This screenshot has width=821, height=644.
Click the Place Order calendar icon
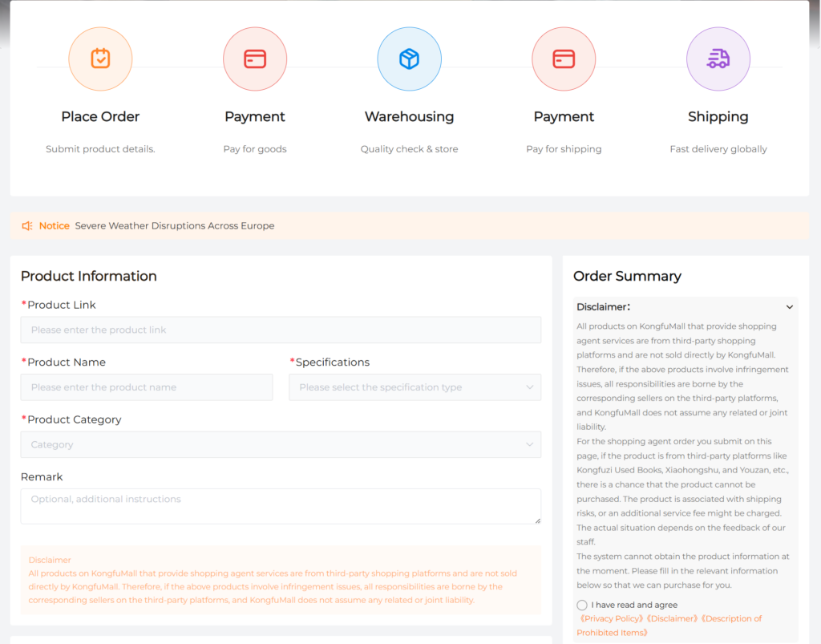point(100,59)
